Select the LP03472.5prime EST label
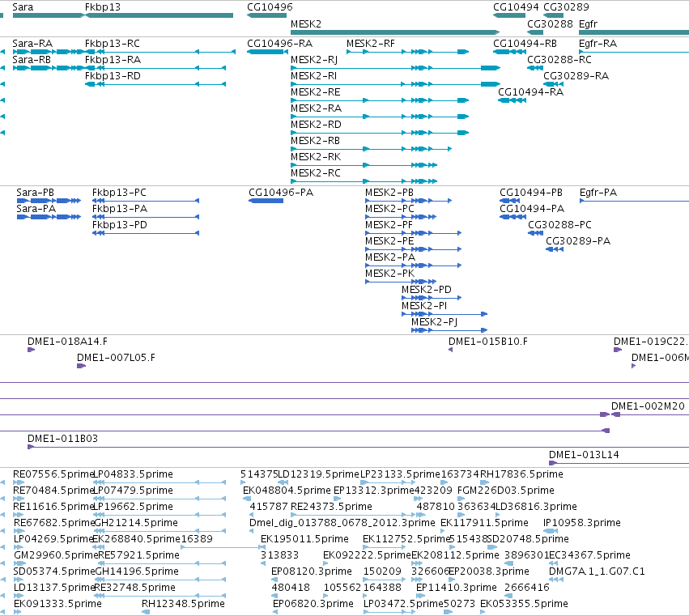The width and height of the screenshot is (689, 616). (403, 604)
